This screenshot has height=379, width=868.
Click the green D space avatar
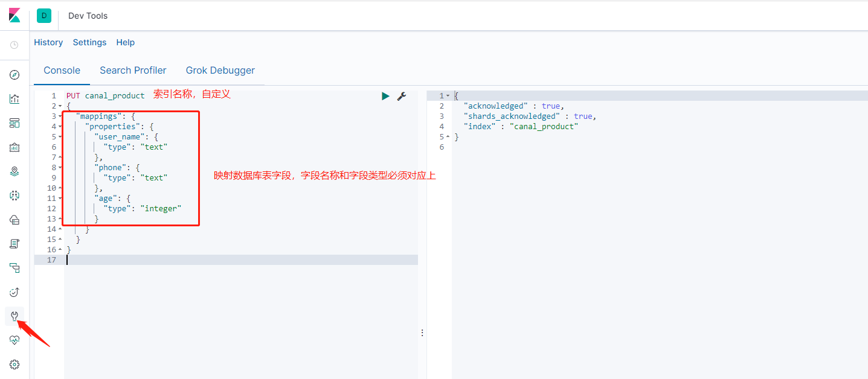tap(44, 16)
